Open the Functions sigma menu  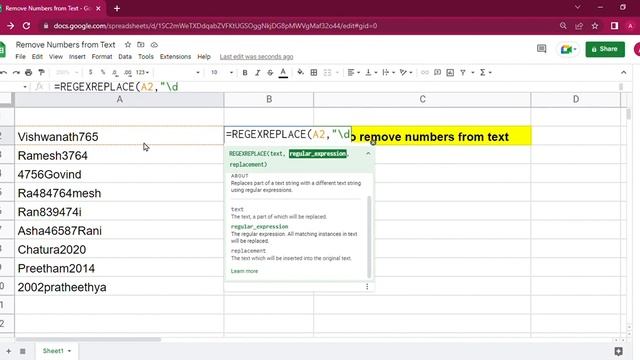click(485, 73)
